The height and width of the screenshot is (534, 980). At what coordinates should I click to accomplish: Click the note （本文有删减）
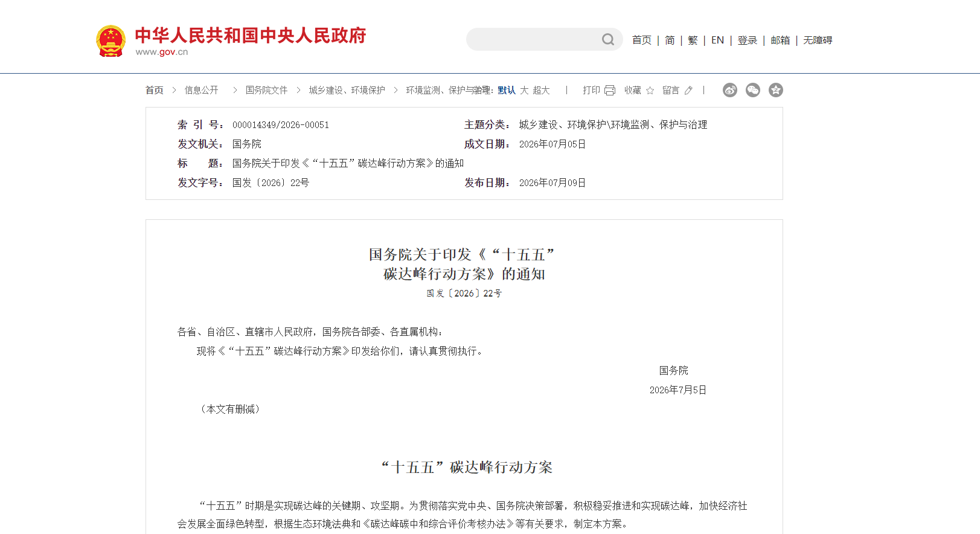pos(231,409)
